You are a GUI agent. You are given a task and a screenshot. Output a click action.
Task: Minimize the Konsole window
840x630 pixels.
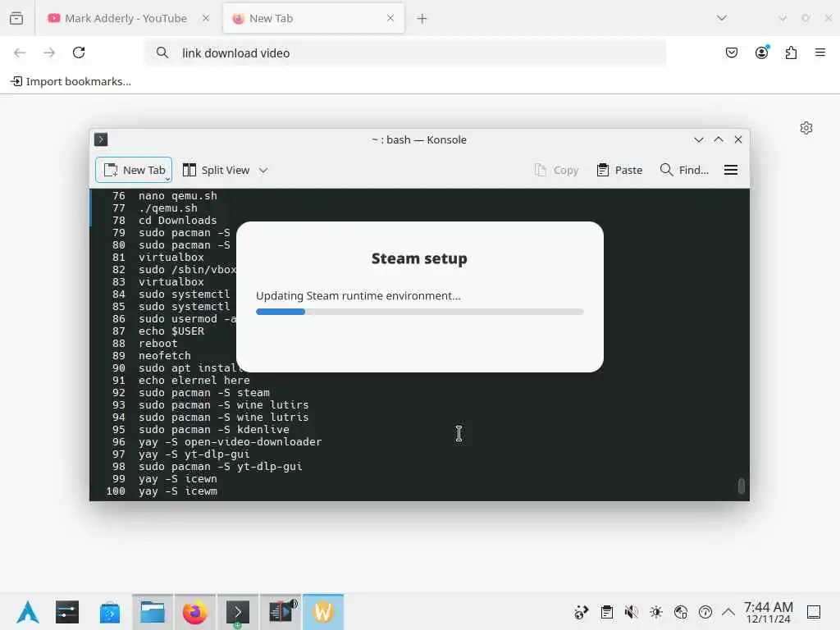pos(699,139)
